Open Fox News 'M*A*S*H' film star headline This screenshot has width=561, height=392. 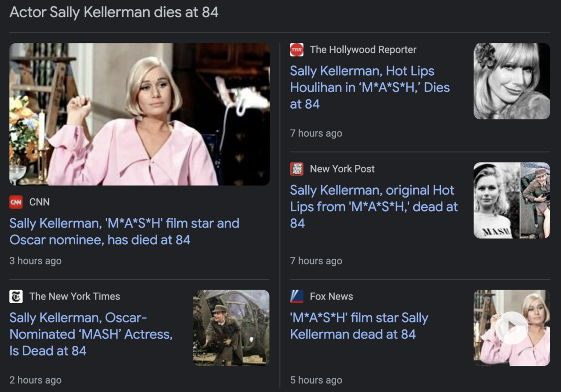(x=359, y=326)
